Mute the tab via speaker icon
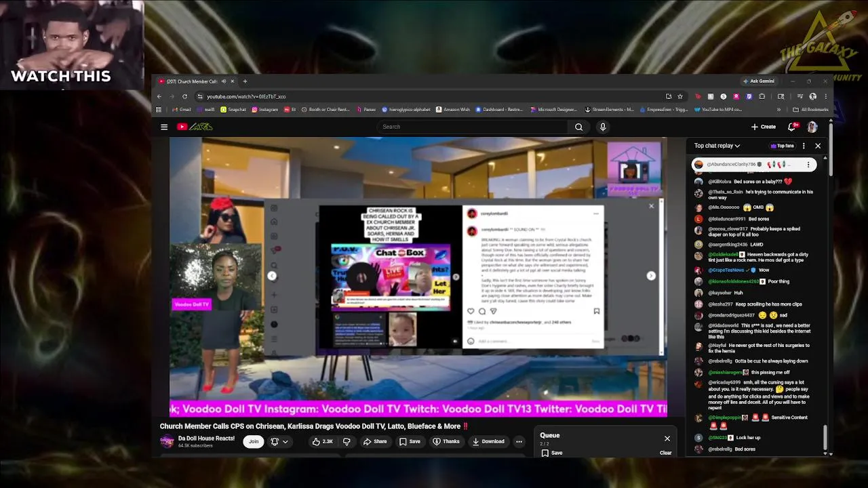Screen dimensions: 868x488 pyautogui.click(x=223, y=81)
